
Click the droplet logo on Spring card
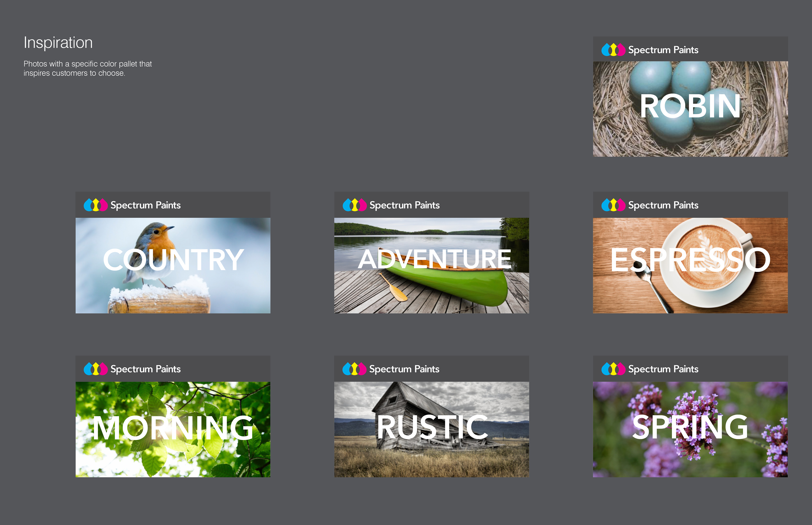613,369
